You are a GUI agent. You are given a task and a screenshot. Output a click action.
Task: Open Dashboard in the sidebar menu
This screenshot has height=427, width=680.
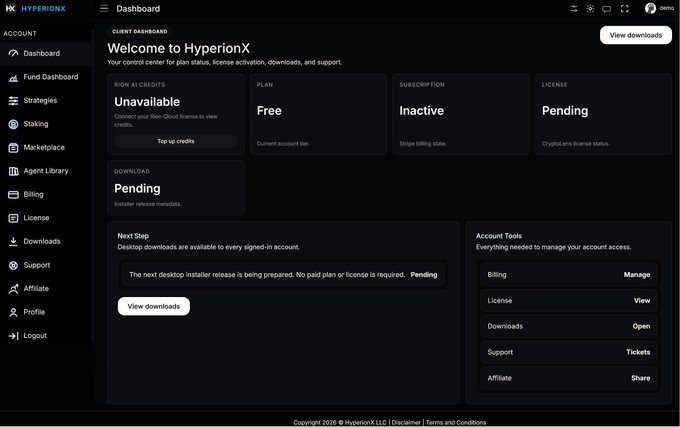coord(45,53)
